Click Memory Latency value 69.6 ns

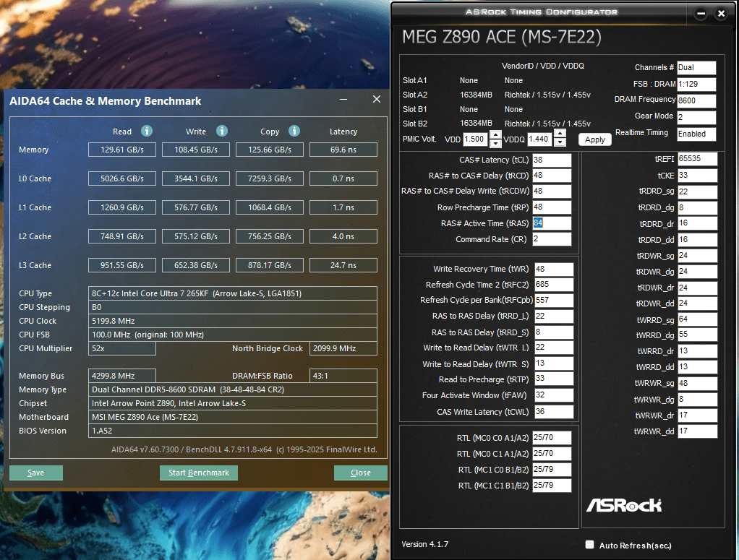(x=343, y=150)
